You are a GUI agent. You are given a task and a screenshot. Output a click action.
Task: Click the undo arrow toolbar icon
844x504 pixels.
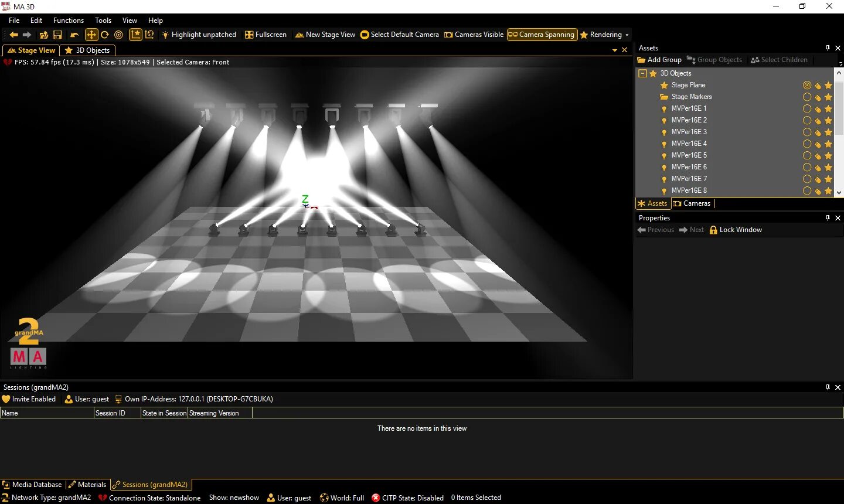pyautogui.click(x=74, y=35)
